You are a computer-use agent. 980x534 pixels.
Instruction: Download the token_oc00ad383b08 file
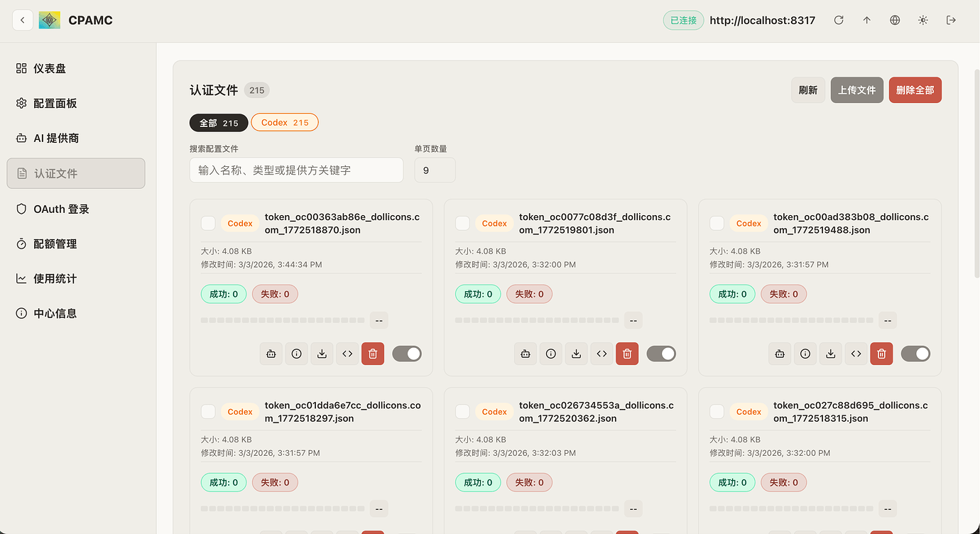[830, 354]
